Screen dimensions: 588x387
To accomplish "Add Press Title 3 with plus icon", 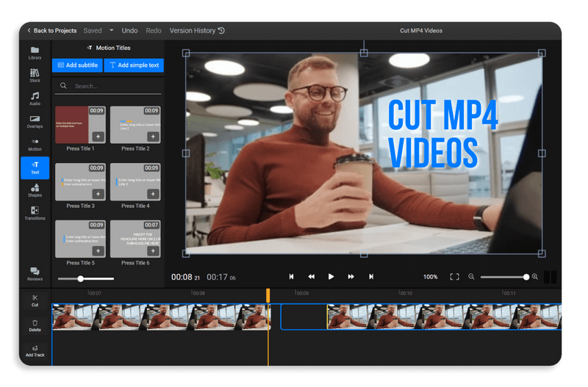I will [98, 194].
